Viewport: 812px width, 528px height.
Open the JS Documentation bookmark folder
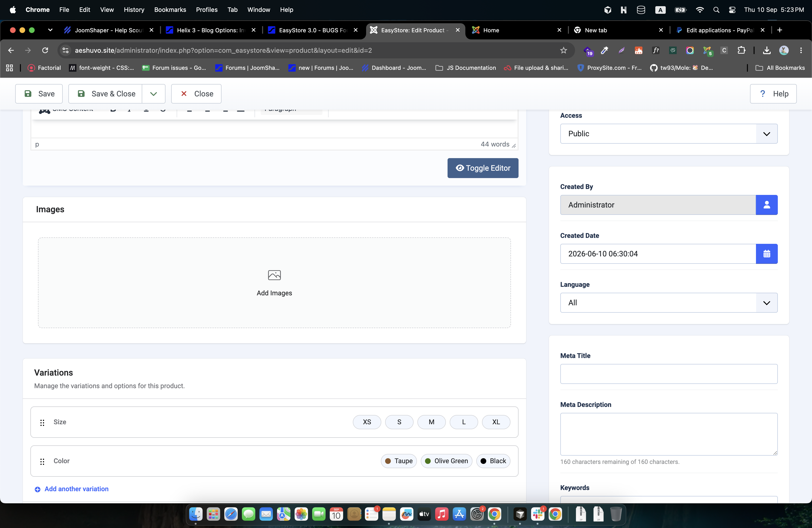click(x=466, y=68)
